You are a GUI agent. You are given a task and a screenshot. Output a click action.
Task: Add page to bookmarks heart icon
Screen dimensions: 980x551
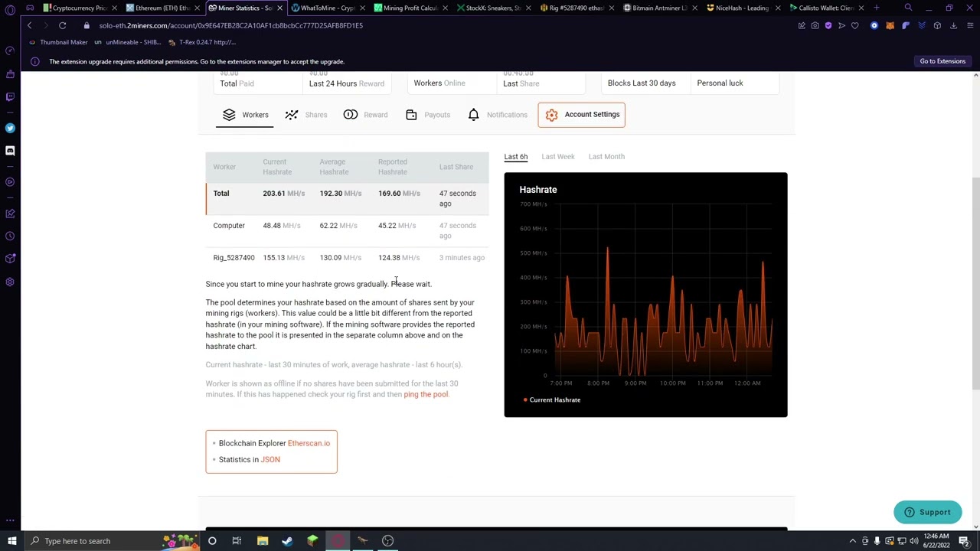[x=854, y=25]
